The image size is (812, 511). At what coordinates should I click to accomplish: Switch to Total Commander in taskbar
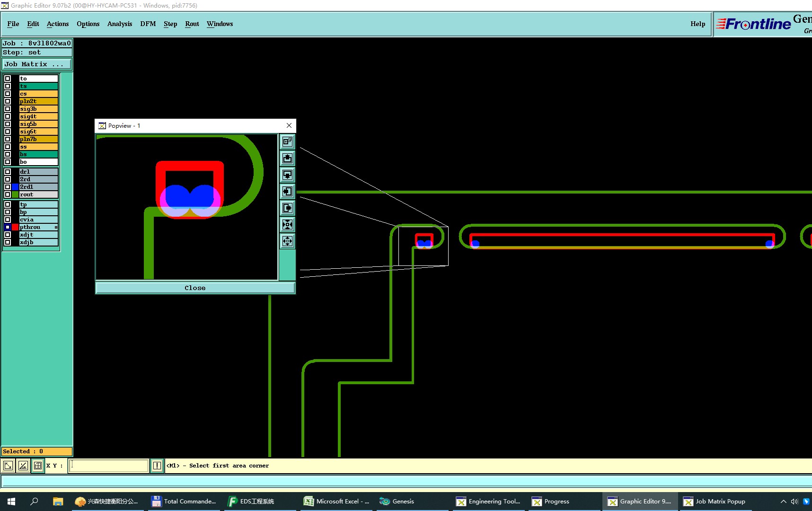point(184,502)
